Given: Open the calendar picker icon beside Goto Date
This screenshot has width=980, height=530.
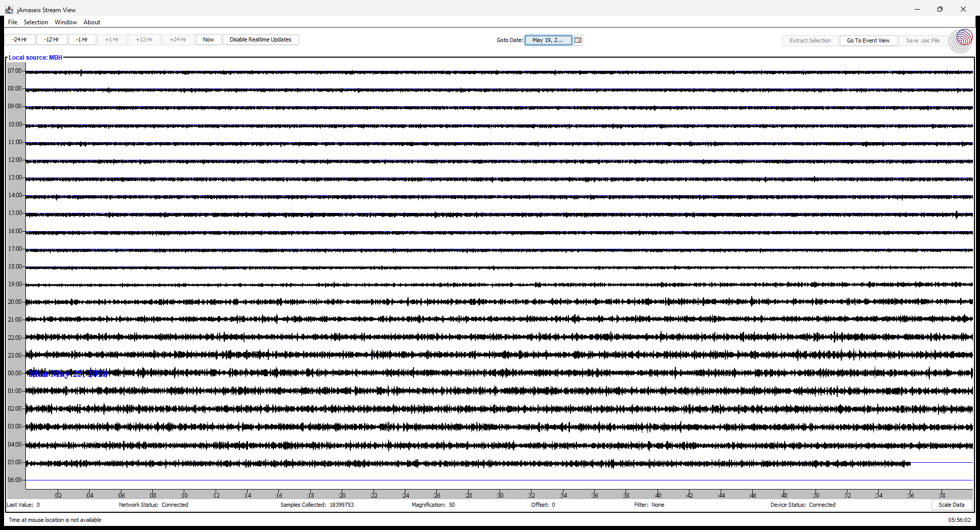Looking at the screenshot, I should point(578,40).
